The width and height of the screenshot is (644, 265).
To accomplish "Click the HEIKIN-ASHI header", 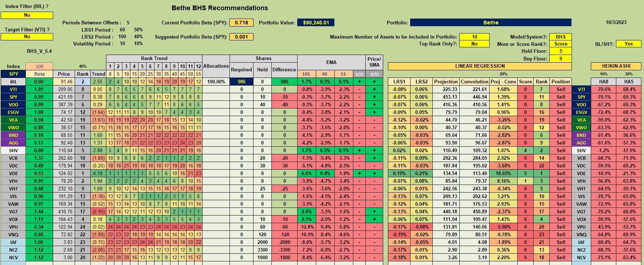I will click(616, 66).
